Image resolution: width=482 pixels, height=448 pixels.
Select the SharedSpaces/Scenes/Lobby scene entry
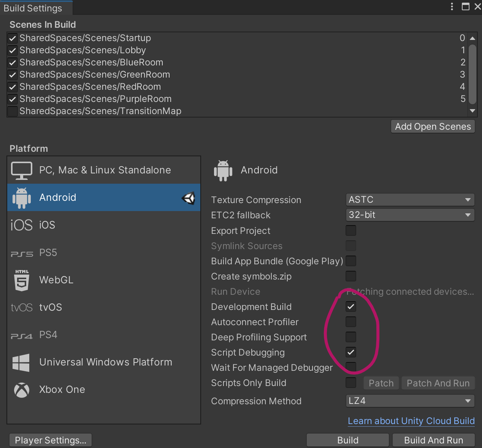(x=82, y=50)
